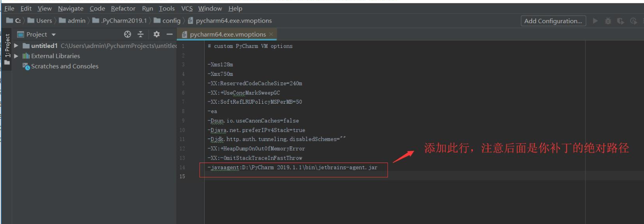Viewport: 644px width, 224px height.
Task: Click the Profile run icon in toolbar
Action: click(x=634, y=21)
